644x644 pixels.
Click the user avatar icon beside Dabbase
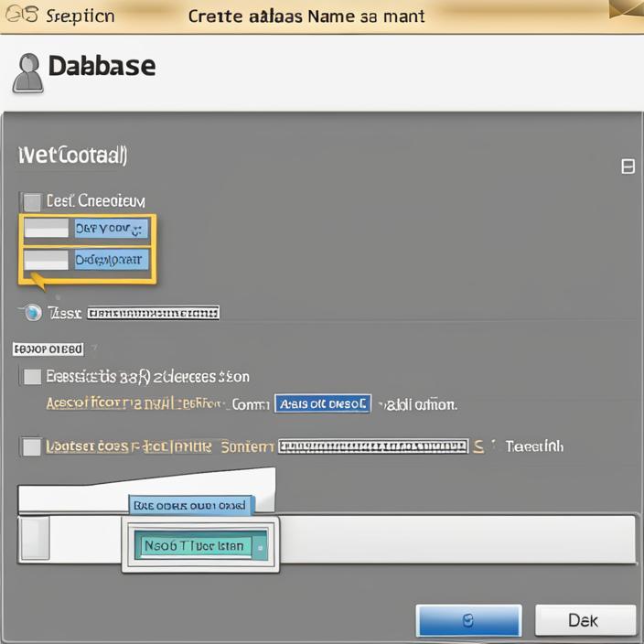[x=28, y=72]
